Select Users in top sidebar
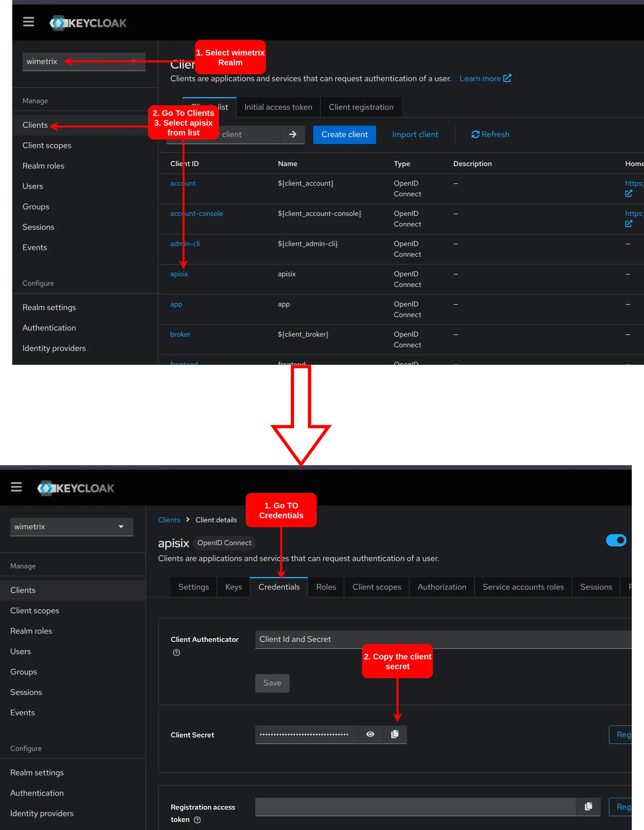 coord(85,186)
